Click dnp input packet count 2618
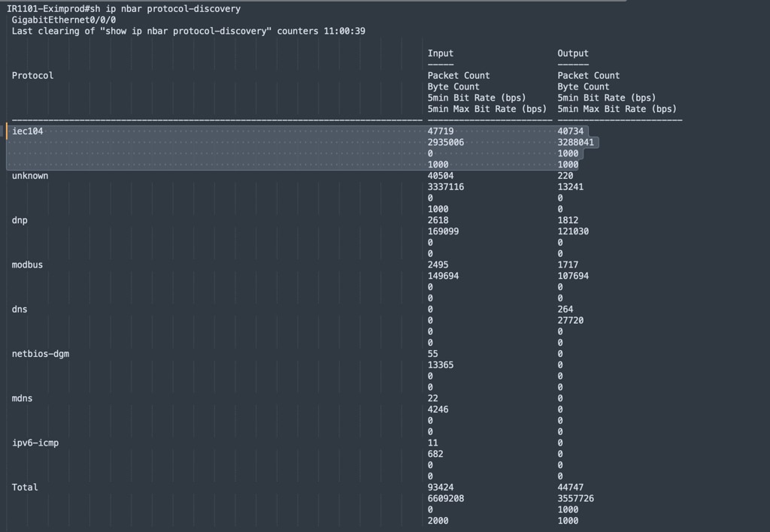Viewport: 770px width, 532px height. (x=438, y=220)
